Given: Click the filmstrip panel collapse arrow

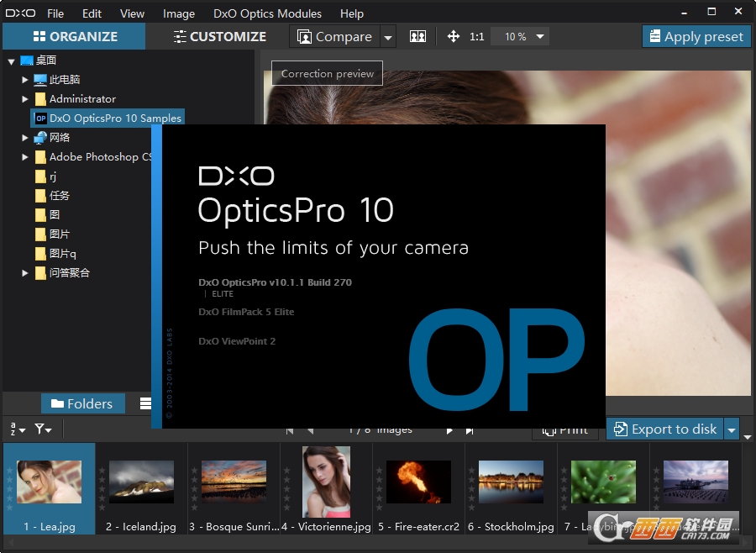Looking at the screenshot, I should tap(748, 437).
